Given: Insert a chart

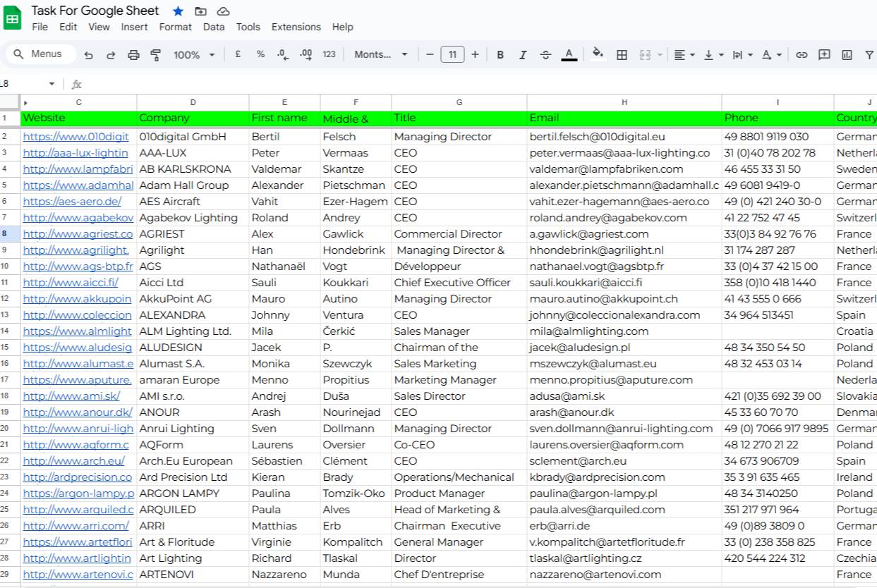Looking at the screenshot, I should pyautogui.click(x=847, y=55).
